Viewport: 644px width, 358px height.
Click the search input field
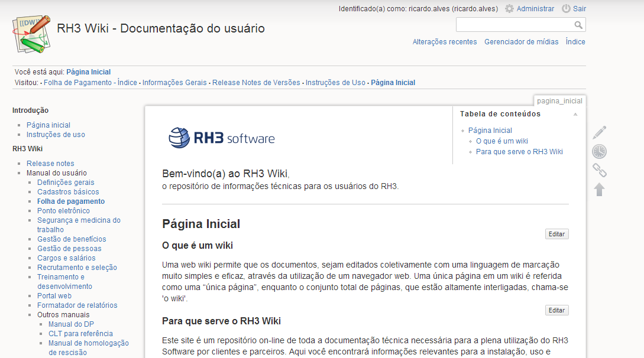point(514,25)
